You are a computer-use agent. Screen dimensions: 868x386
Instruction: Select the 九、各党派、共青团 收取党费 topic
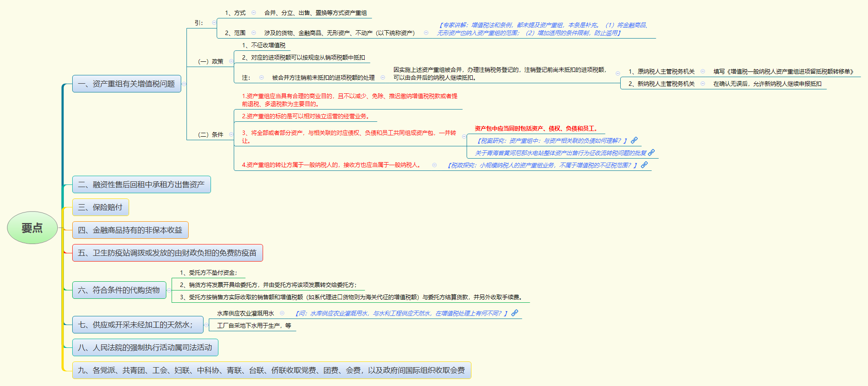click(x=272, y=370)
